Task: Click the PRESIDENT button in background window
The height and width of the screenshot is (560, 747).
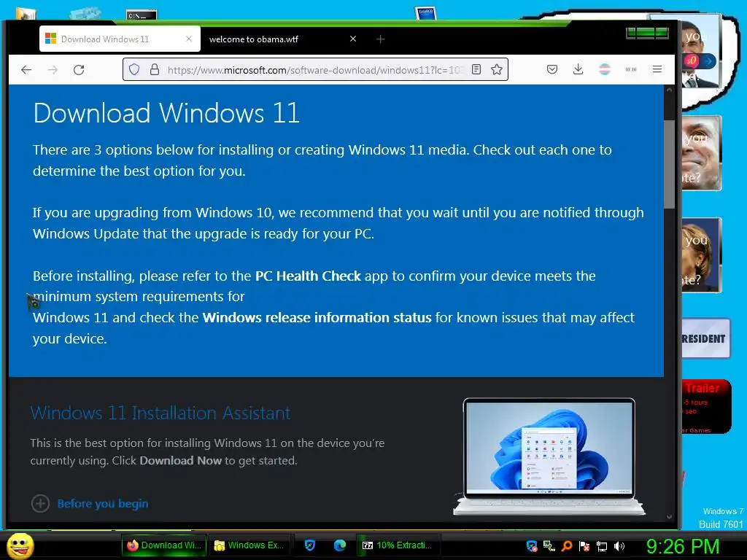Action: pos(705,338)
